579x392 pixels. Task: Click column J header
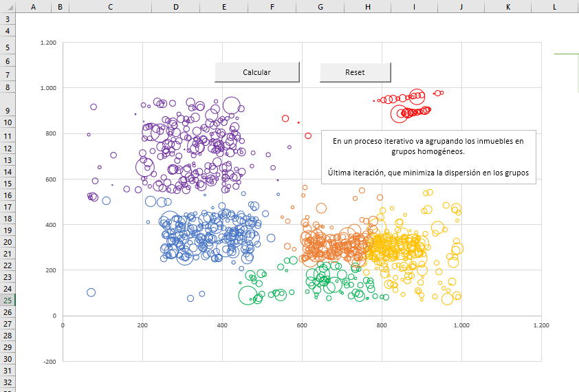click(x=461, y=6)
